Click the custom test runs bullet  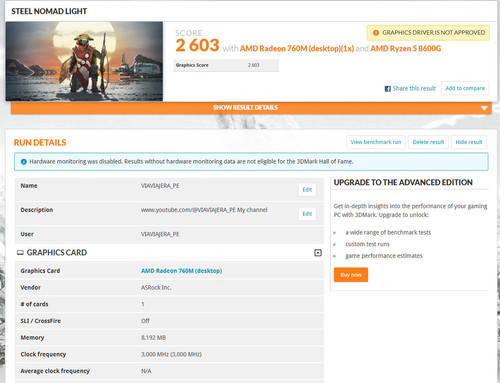tap(367, 244)
